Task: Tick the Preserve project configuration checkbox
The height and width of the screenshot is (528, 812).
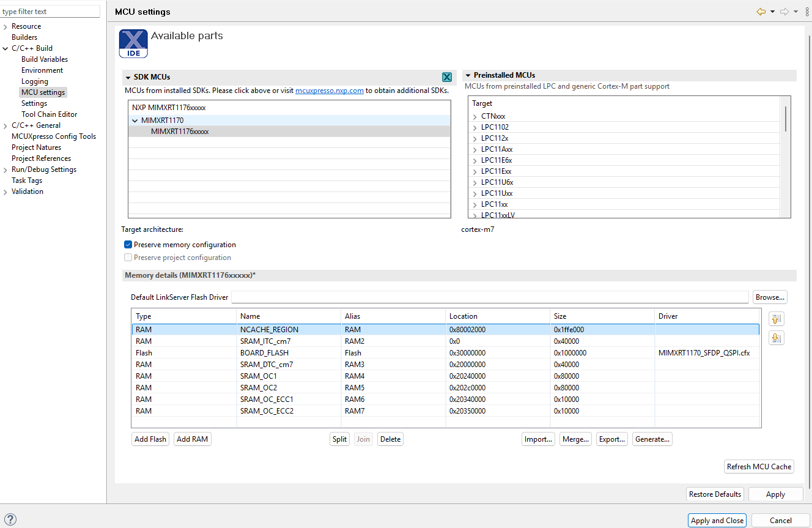Action: pyautogui.click(x=128, y=258)
